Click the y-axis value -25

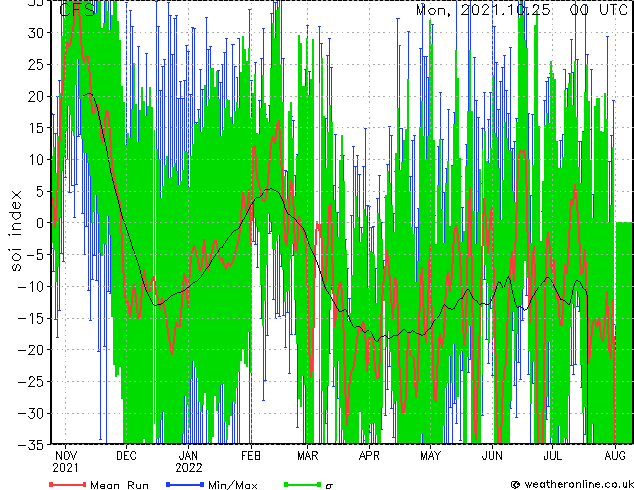click(31, 381)
